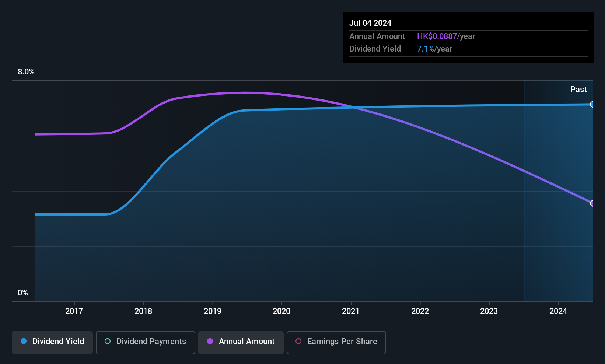The width and height of the screenshot is (605, 364).
Task: Click the 2024 x-axis label
Action: [558, 311]
